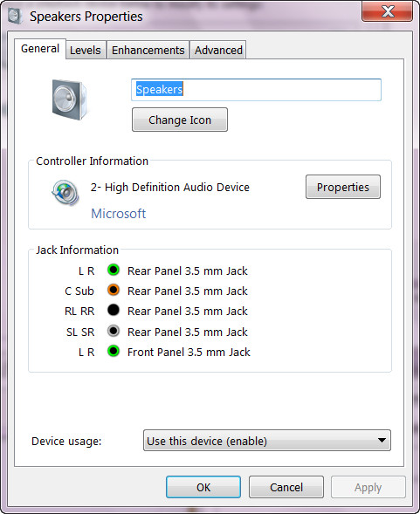Screen dimensions: 420x514
Task: Click the large speaker device icon
Action: 69,99
